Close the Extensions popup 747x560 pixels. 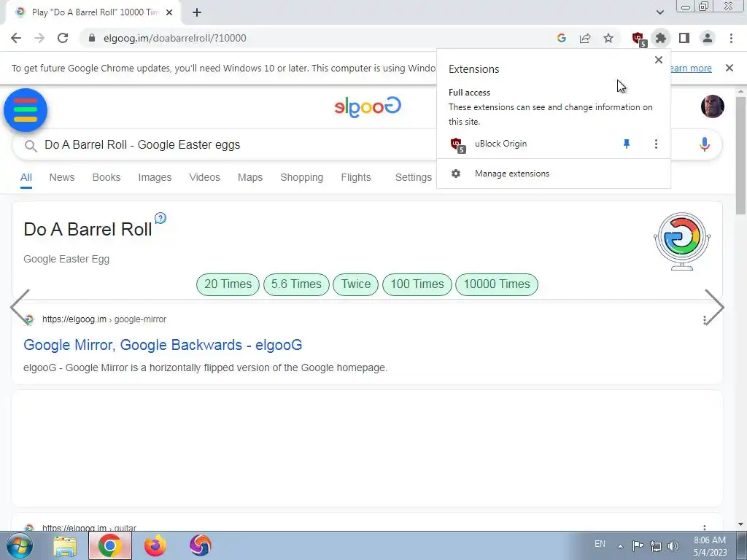click(x=659, y=60)
